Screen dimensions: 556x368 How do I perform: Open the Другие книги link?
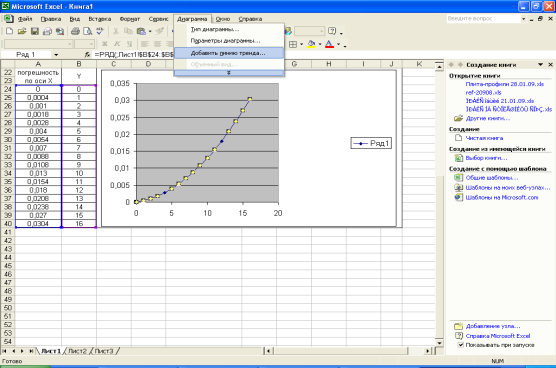[488, 118]
